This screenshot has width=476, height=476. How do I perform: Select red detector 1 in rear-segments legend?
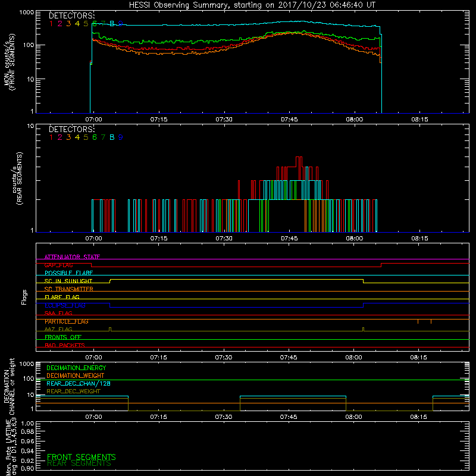coord(51,137)
